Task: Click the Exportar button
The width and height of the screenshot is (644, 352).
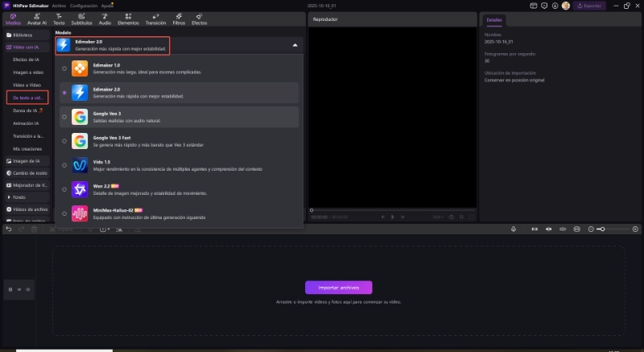Action: pyautogui.click(x=589, y=6)
